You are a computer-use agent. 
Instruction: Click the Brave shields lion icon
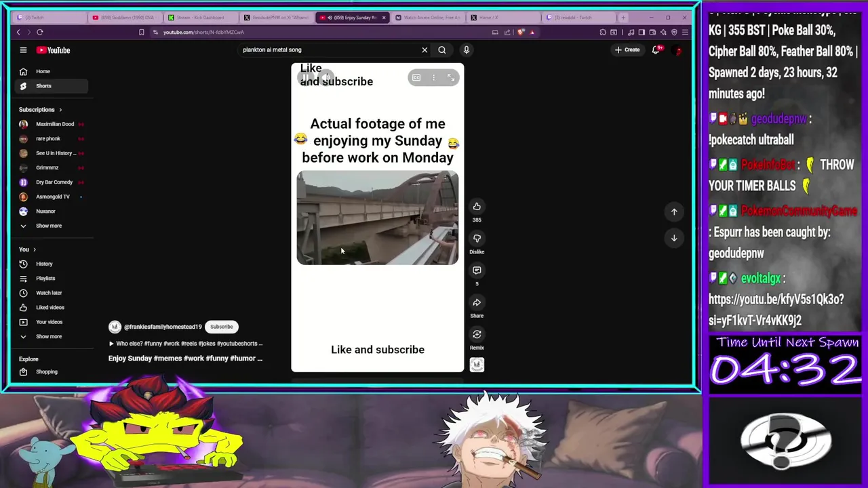tap(521, 32)
